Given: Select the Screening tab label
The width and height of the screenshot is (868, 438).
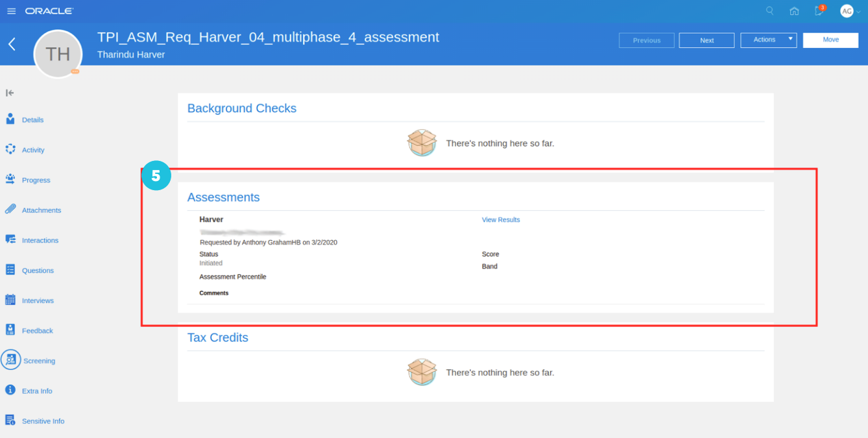Looking at the screenshot, I should [x=39, y=361].
